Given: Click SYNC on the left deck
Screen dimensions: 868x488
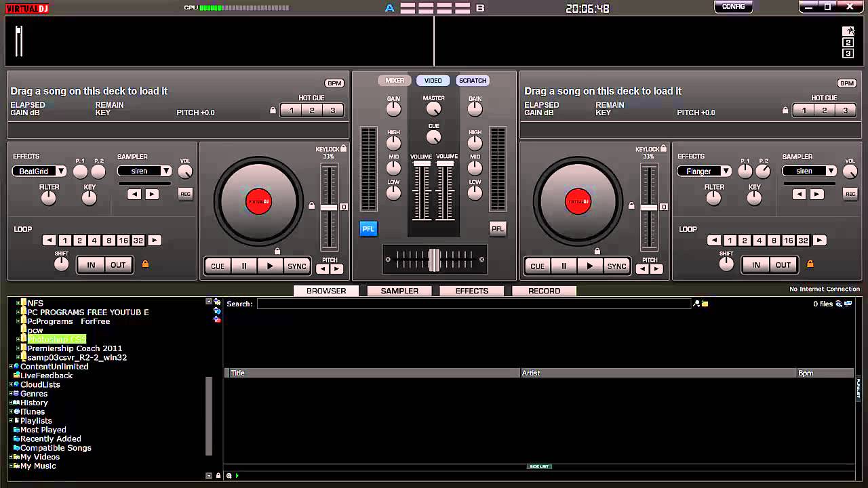Looking at the screenshot, I should pos(297,266).
